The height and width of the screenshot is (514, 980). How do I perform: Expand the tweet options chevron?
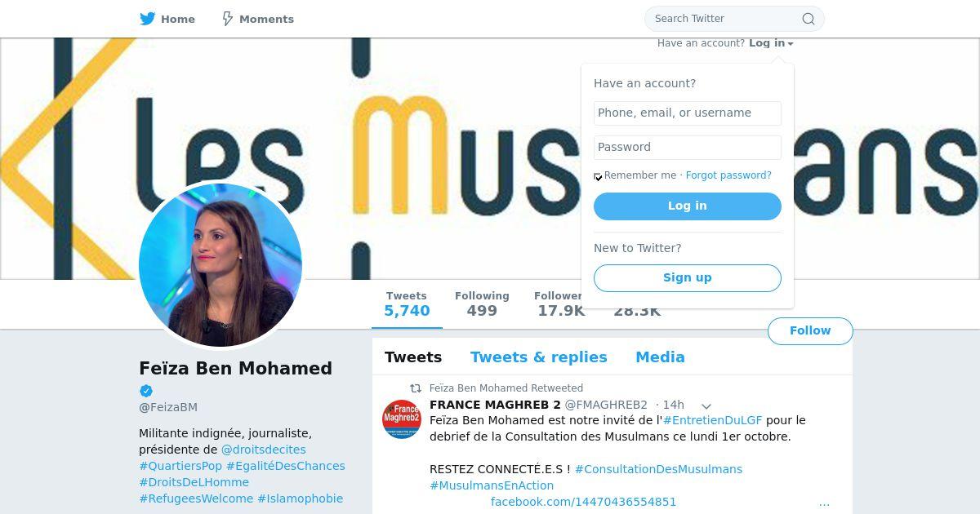tap(706, 405)
